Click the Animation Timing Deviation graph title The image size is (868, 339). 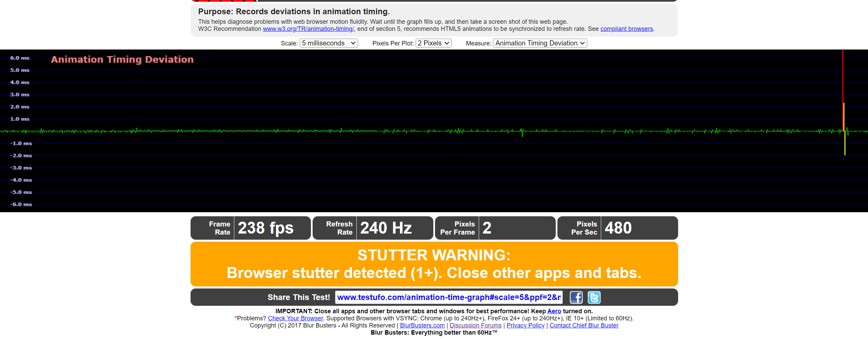click(x=122, y=60)
